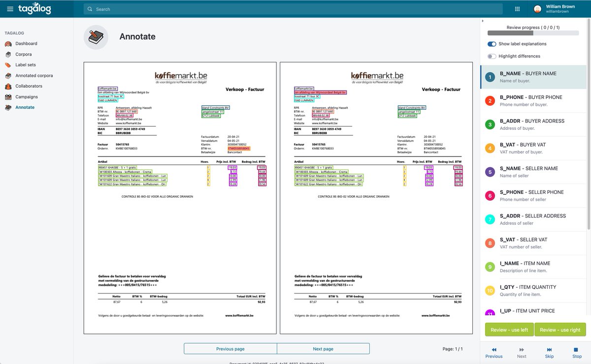
Task: Open the apps grid icon in the top bar
Action: tap(518, 8)
